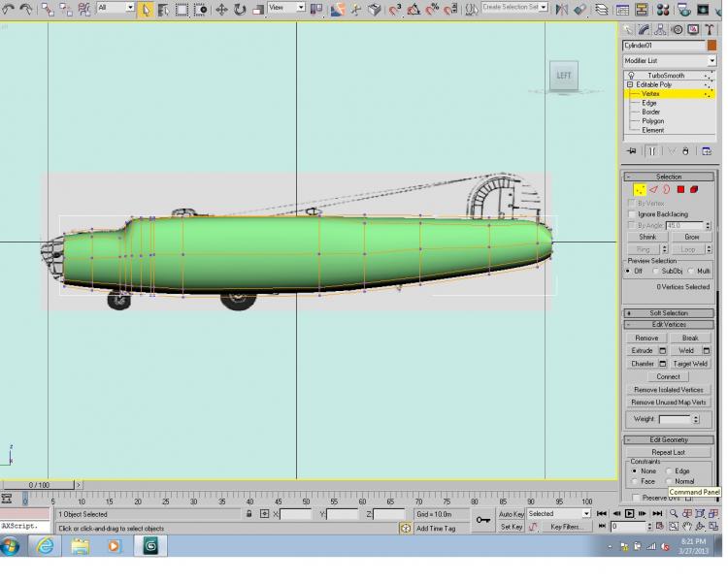Select the Edge constraint radio button

[x=669, y=471]
